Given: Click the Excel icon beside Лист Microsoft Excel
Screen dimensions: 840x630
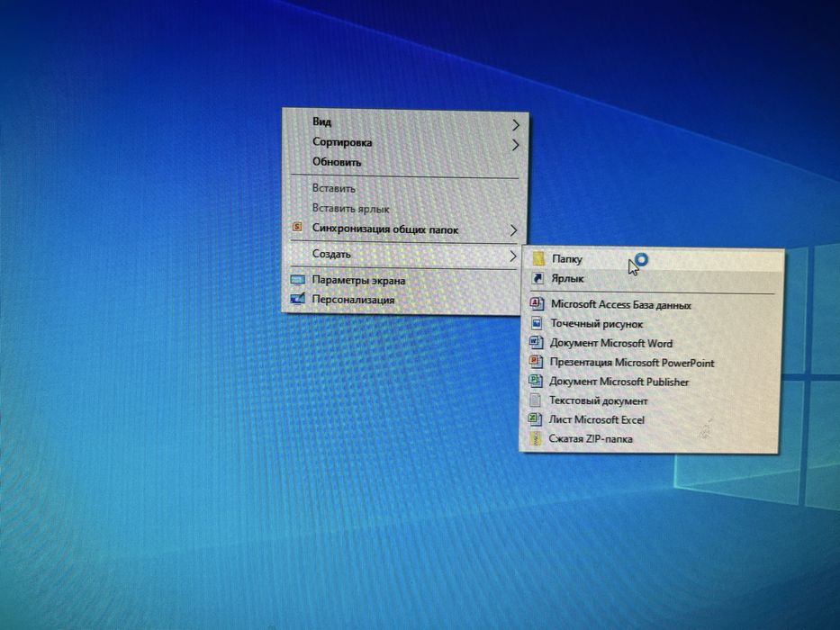Looking at the screenshot, I should [535, 419].
